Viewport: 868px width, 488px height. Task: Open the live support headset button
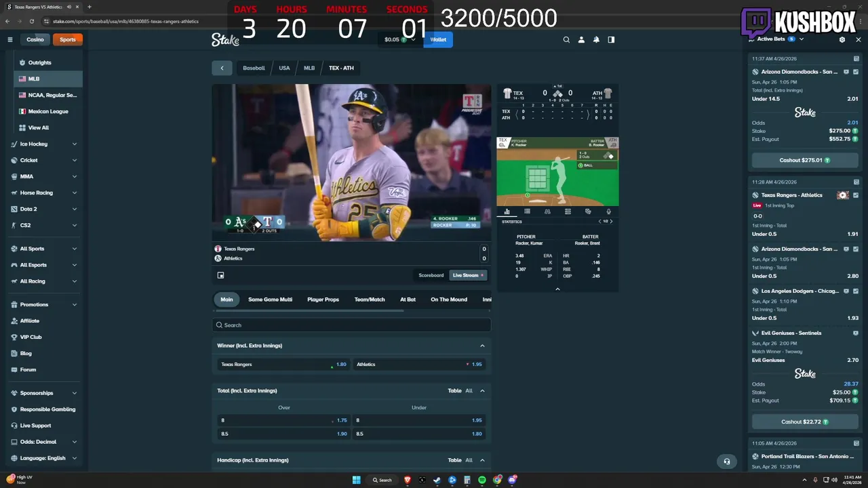point(726,462)
